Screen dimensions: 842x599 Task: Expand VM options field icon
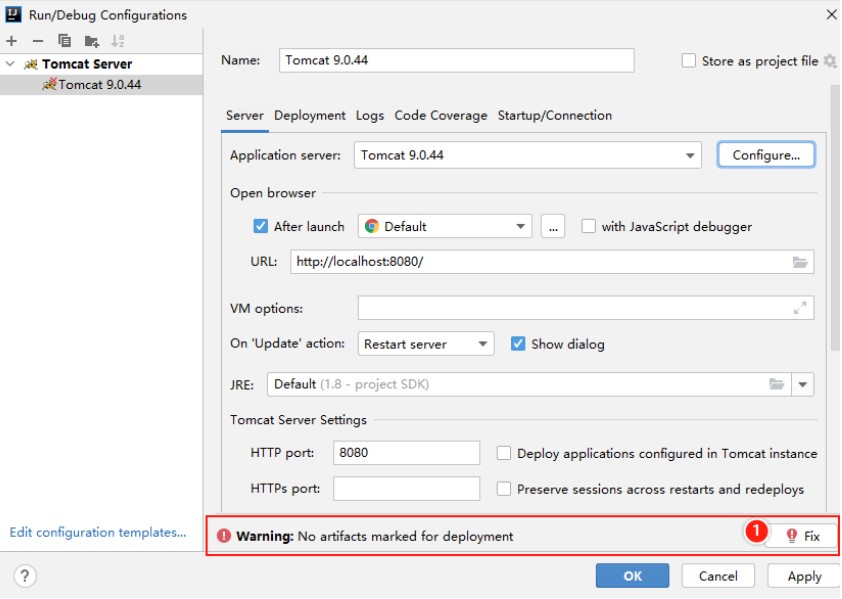[800, 308]
